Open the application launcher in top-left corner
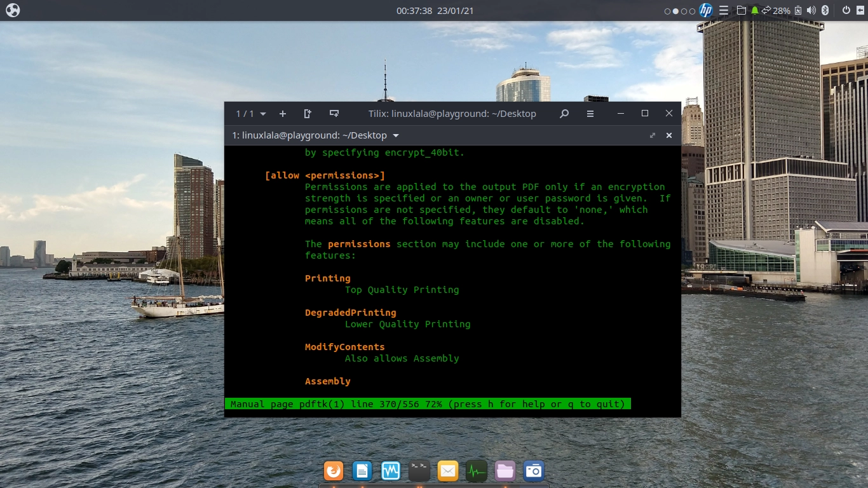The width and height of the screenshot is (868, 488). [x=12, y=11]
